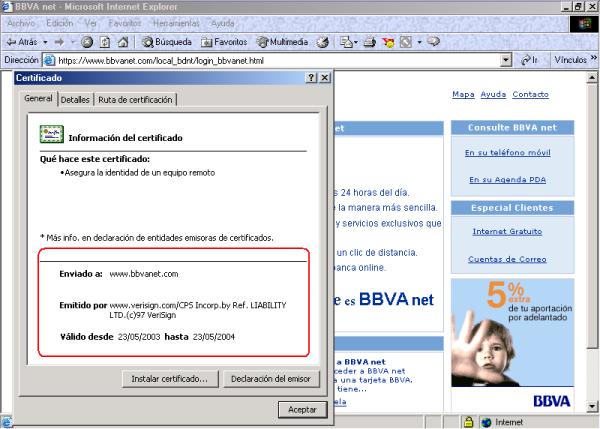Open the Ayuda menu
The width and height of the screenshot is (600, 429).
click(222, 23)
